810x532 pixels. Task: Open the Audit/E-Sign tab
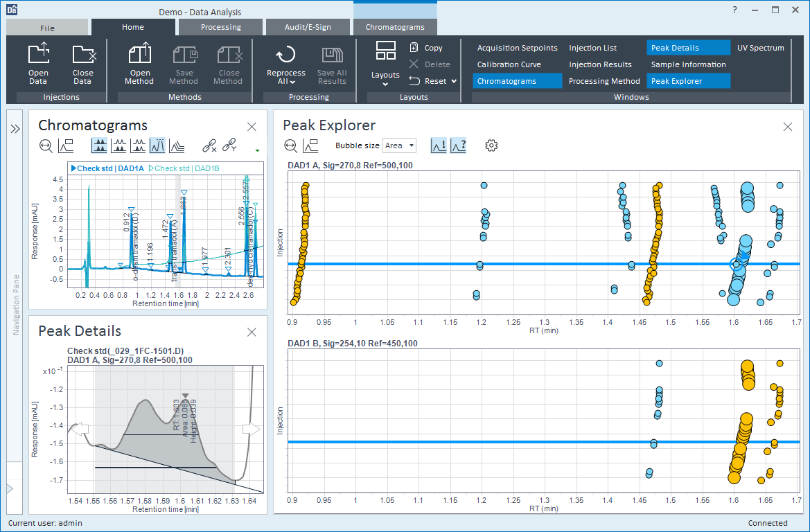point(308,26)
